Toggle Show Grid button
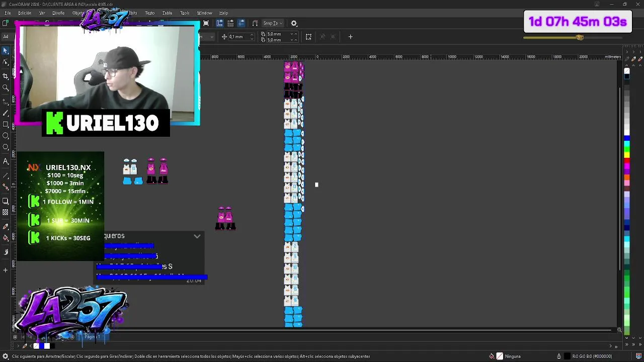This screenshot has height=362, width=644. coord(230,23)
